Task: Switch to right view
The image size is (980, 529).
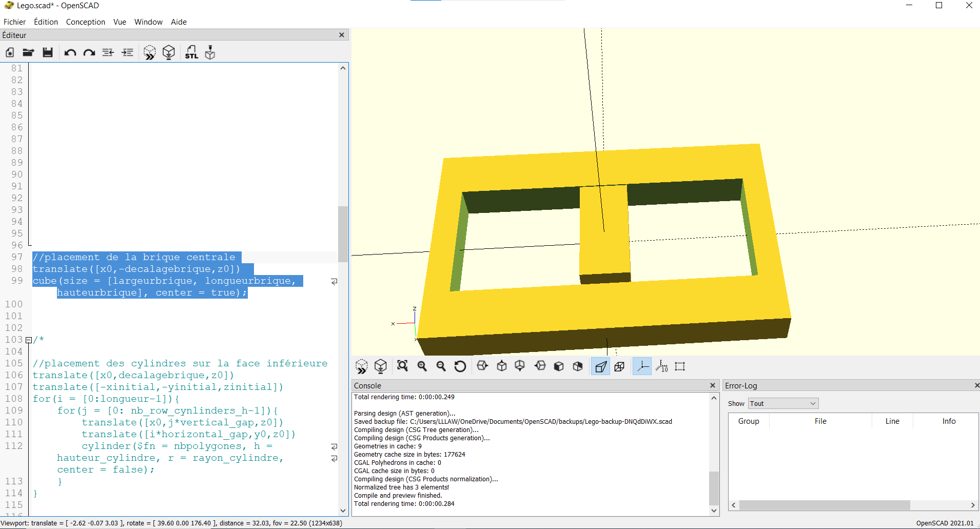Action: click(482, 366)
